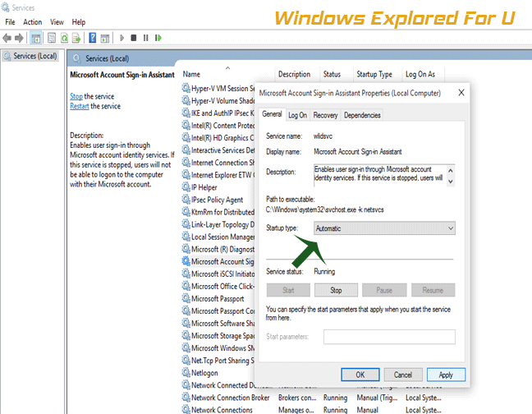532x414 pixels.
Task: Open the Action menu
Action: click(x=33, y=22)
